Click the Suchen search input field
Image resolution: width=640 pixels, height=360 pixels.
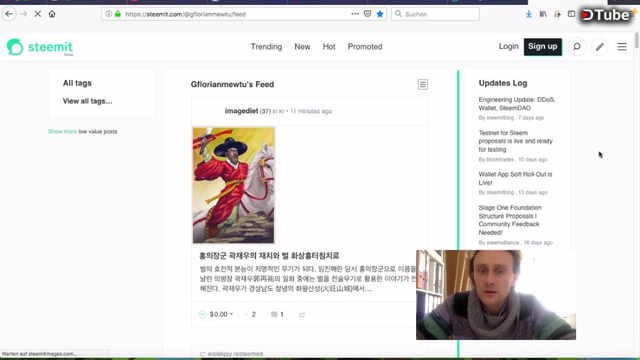[x=435, y=14]
